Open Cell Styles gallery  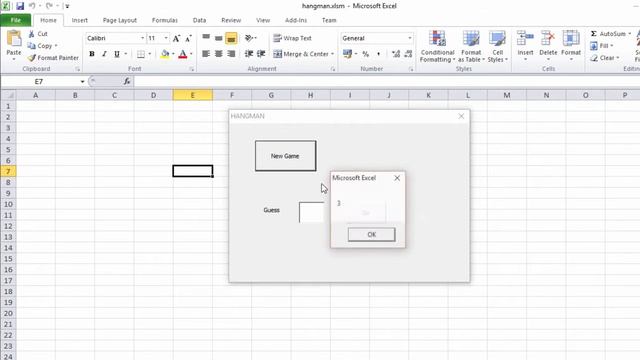498,47
